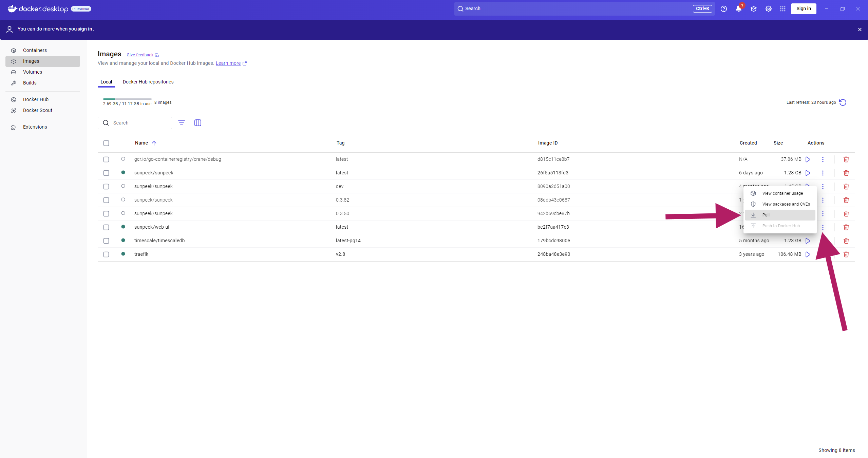Sort by the Name column arrow
Image resolution: width=868 pixels, height=458 pixels.
154,143
